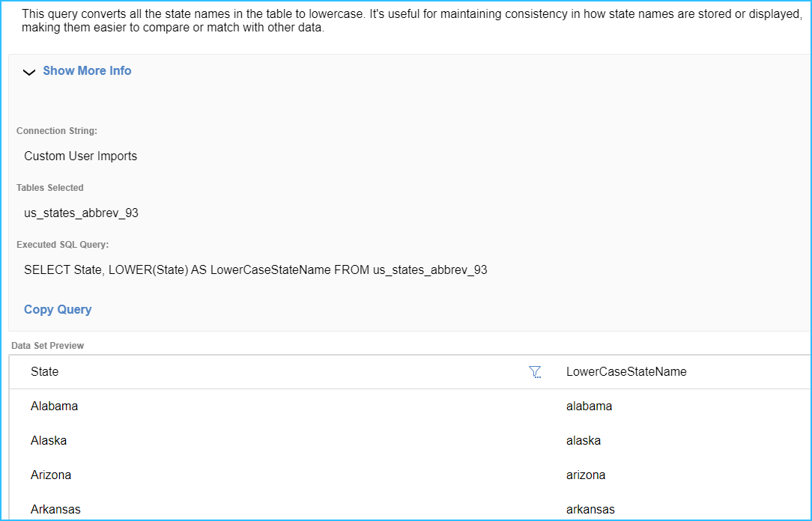812x521 pixels.
Task: Click the us_states_abbrev_93 table name value
Action: 81,213
